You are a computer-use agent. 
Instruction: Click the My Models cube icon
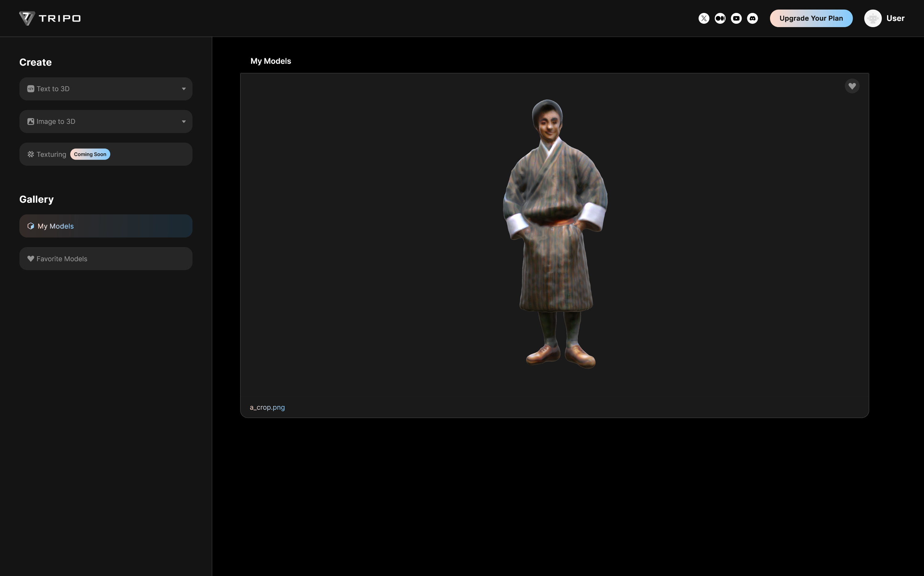(31, 226)
